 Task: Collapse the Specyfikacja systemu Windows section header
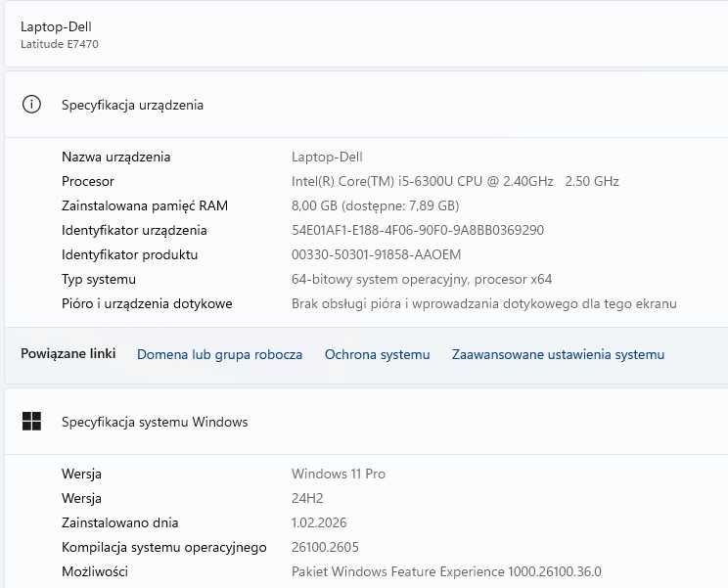click(366, 422)
